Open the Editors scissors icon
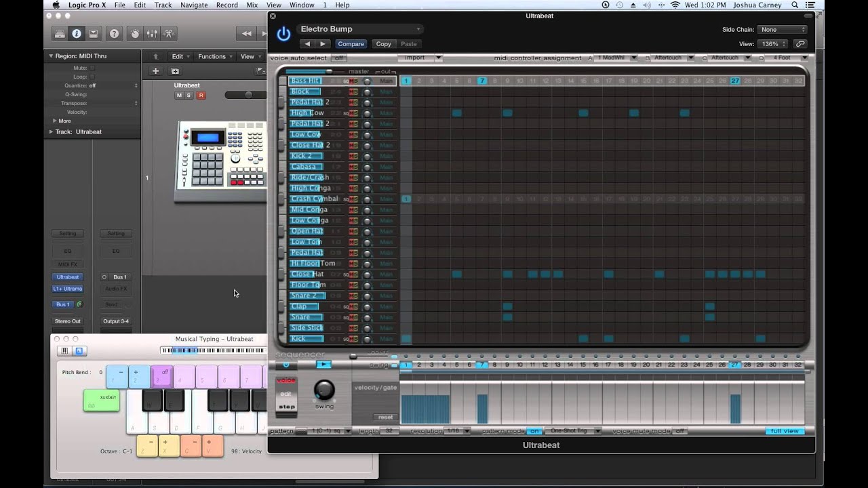 (169, 33)
